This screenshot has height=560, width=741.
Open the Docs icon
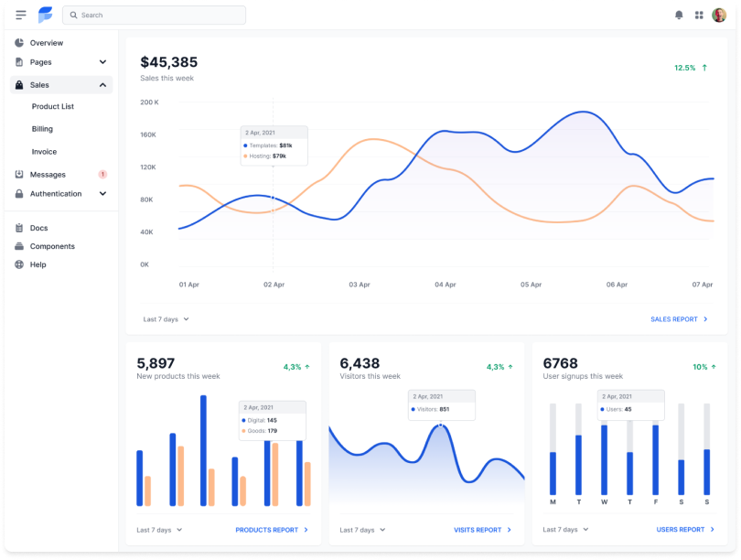point(18,228)
